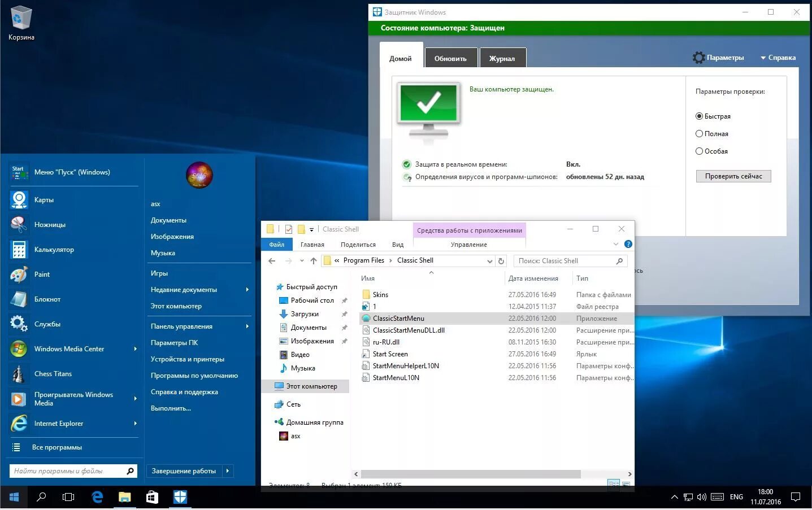
Task: Launch Microsoft Edge from the taskbar
Action: coord(97,498)
